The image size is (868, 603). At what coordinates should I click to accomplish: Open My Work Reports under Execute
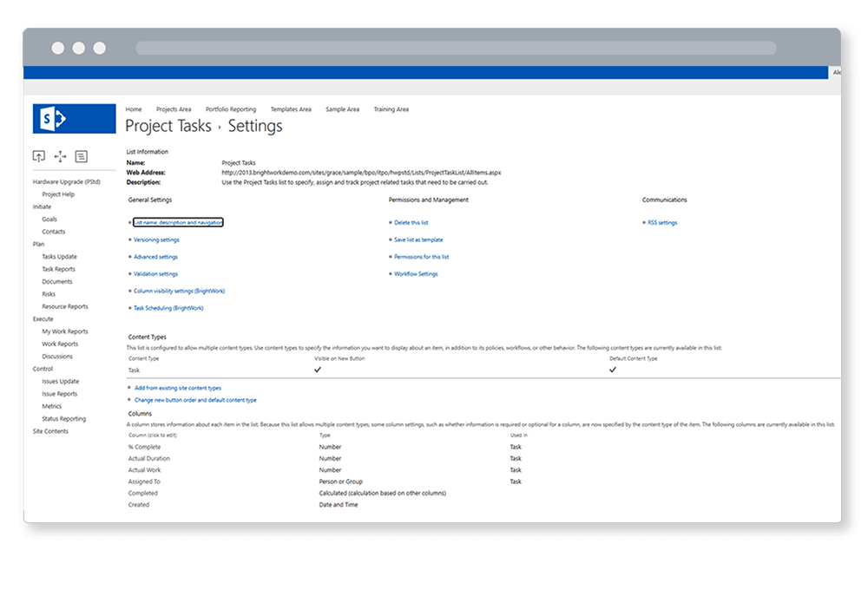pos(65,331)
